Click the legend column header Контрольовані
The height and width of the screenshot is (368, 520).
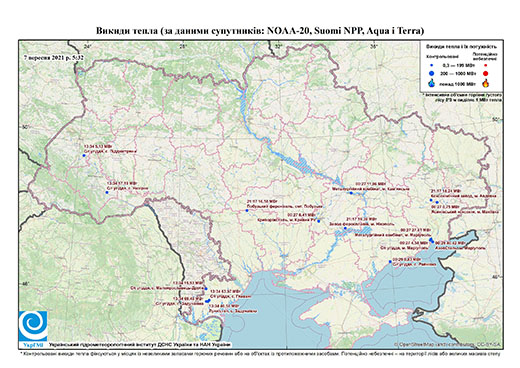click(443, 56)
